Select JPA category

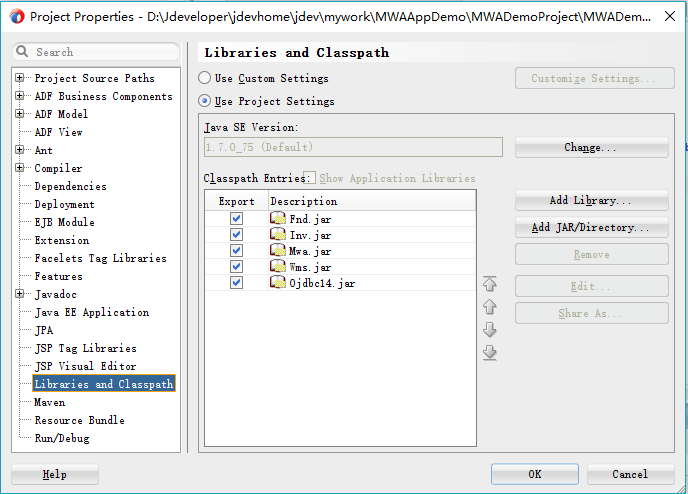pos(44,330)
